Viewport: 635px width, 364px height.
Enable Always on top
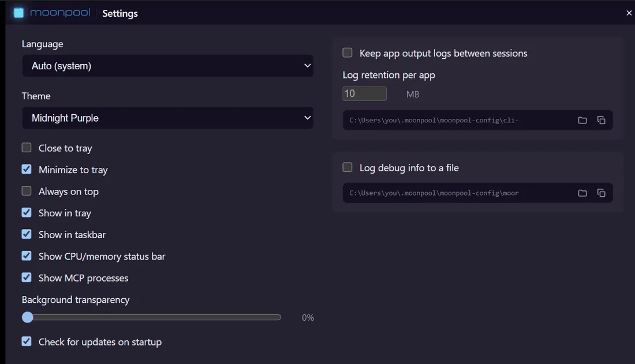[x=27, y=191]
